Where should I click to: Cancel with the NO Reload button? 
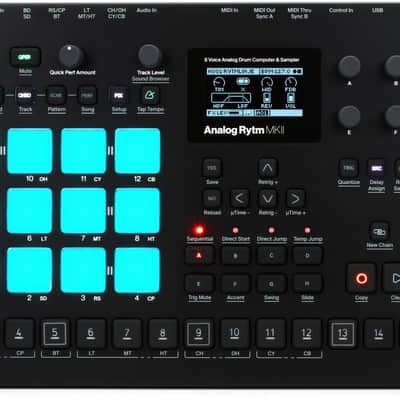(x=212, y=199)
